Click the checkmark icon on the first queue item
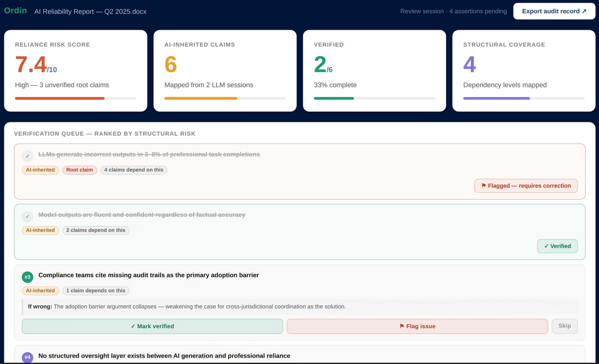Image resolution: width=599 pixels, height=364 pixels. [x=27, y=156]
